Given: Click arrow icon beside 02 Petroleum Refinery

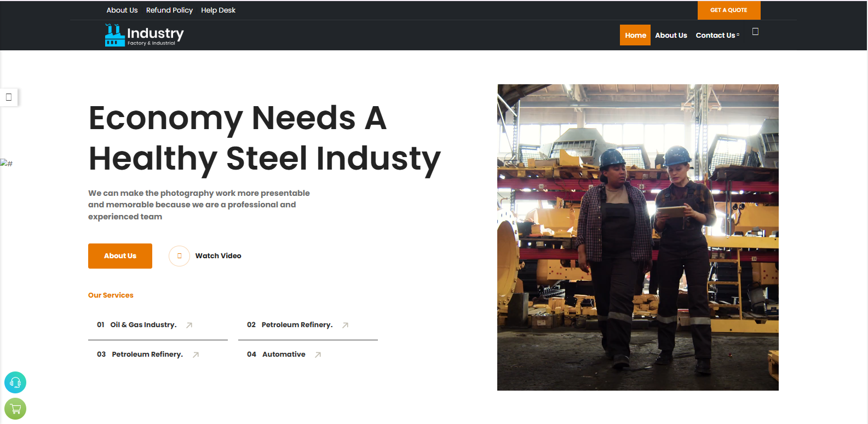Looking at the screenshot, I should [x=346, y=325].
